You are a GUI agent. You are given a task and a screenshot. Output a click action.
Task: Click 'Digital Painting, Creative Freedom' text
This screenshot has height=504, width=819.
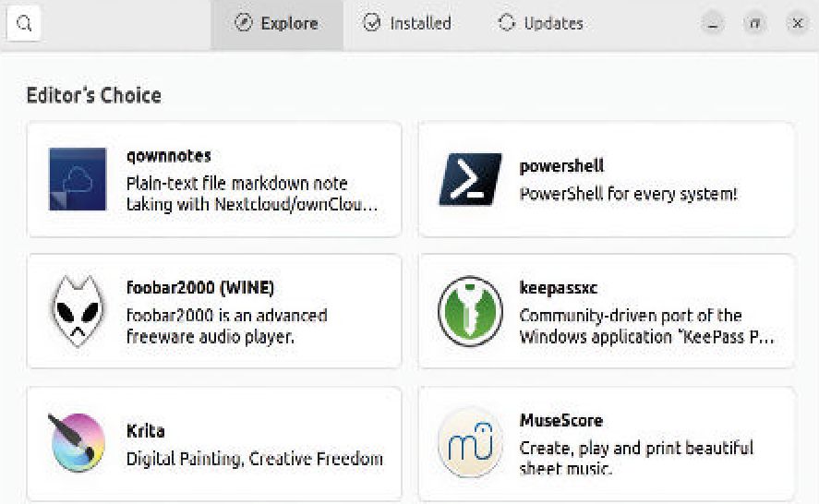(254, 459)
